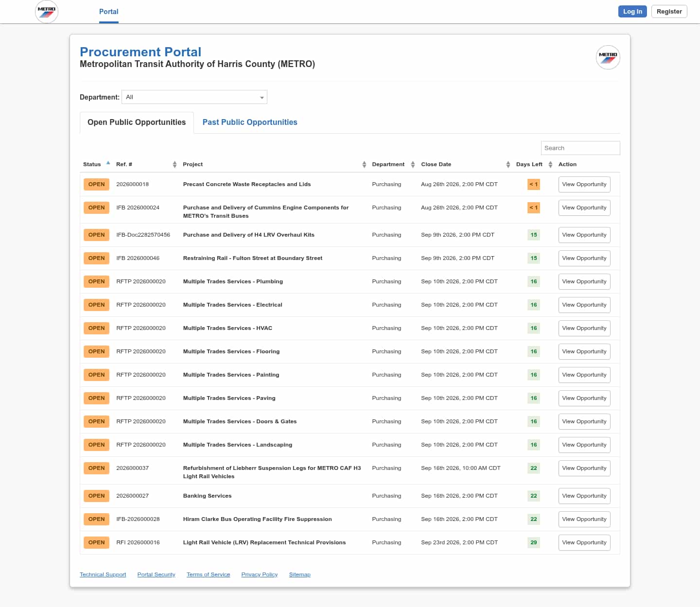This screenshot has height=607, width=700.
Task: Click the round METRO logo beside Procurement Portal heading
Action: click(608, 57)
